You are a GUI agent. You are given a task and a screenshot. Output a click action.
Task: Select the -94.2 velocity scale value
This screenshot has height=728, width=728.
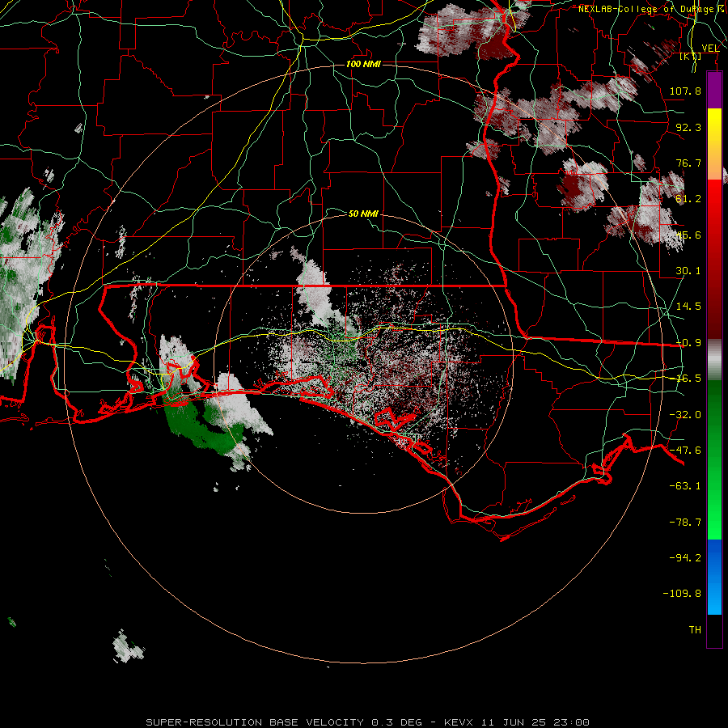(x=685, y=558)
